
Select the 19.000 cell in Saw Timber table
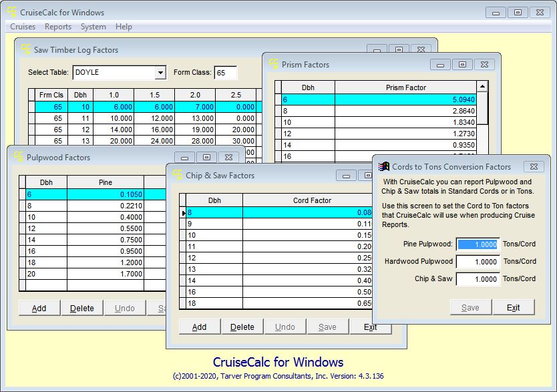pyautogui.click(x=195, y=130)
